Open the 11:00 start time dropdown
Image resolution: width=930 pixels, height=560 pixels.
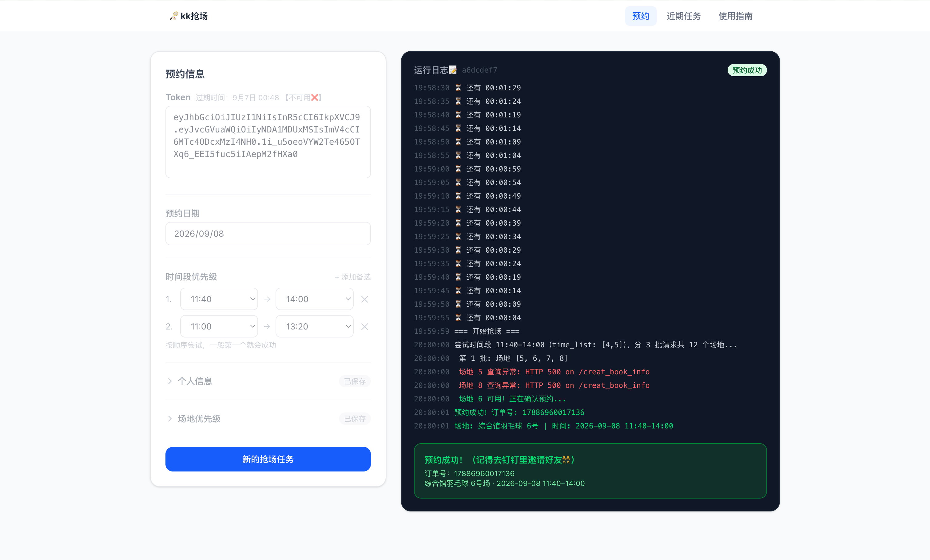(x=219, y=326)
